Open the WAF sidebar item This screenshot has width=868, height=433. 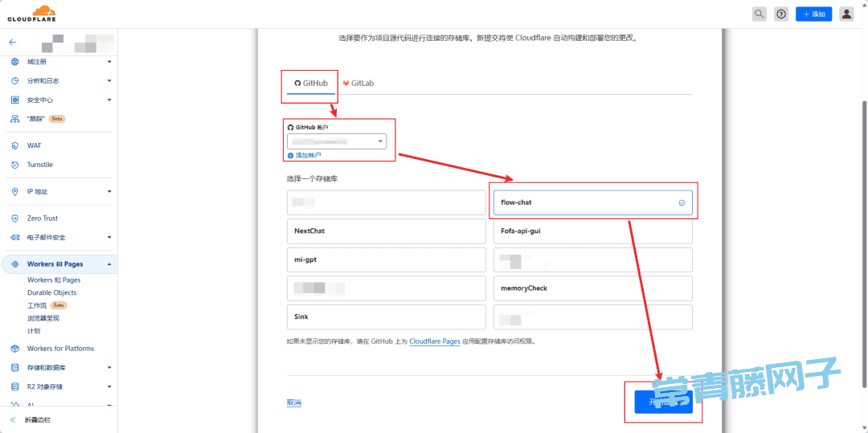pyautogui.click(x=35, y=145)
